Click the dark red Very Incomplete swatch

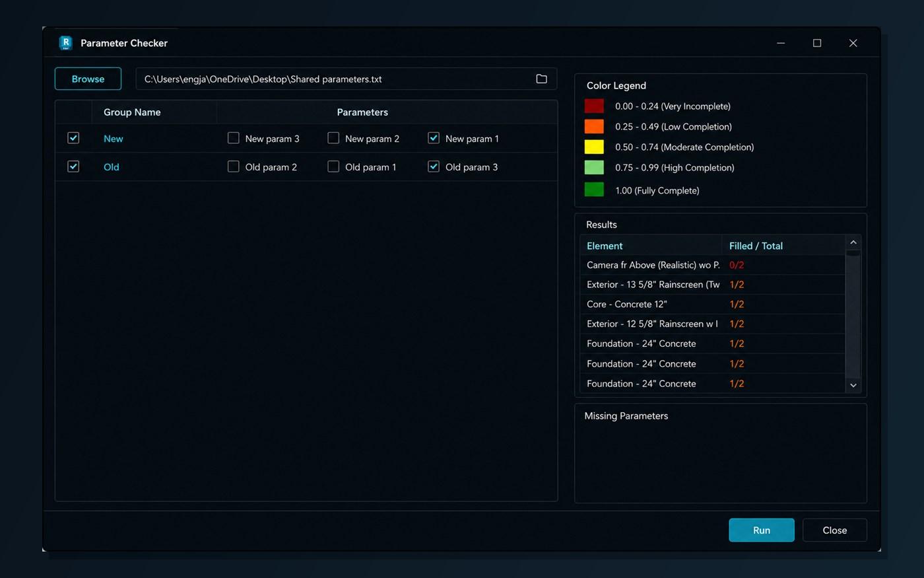[x=594, y=106]
